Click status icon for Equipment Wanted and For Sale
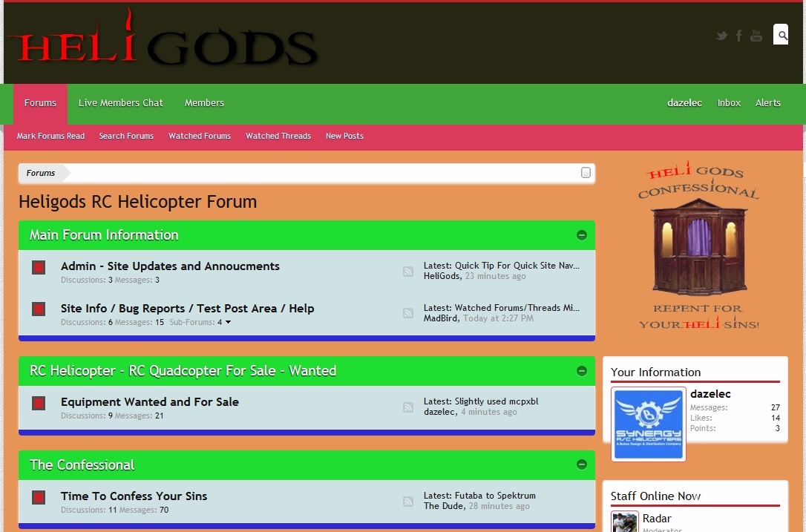Image resolution: width=806 pixels, height=532 pixels. [x=39, y=403]
